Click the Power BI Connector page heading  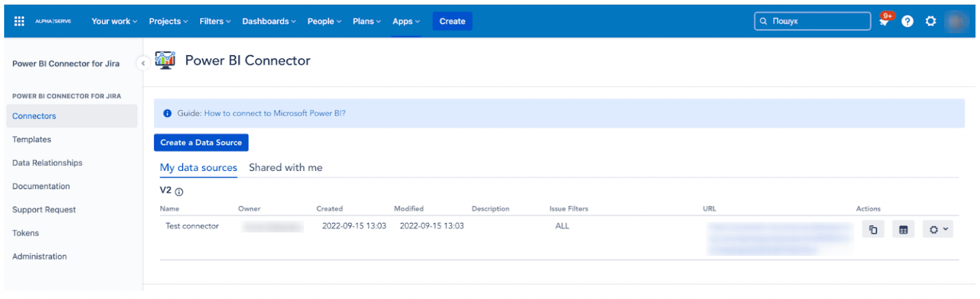point(248,61)
